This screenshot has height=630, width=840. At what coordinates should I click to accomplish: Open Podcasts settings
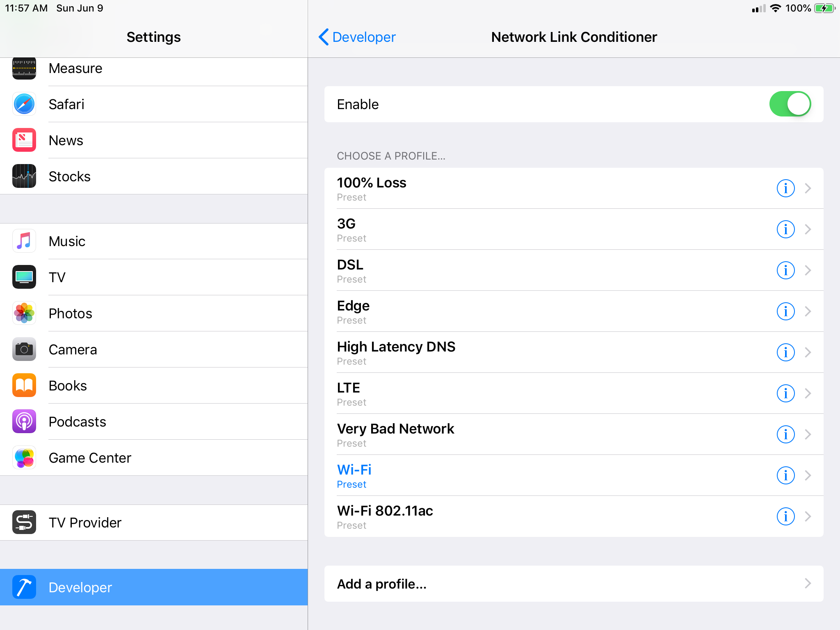(154, 422)
